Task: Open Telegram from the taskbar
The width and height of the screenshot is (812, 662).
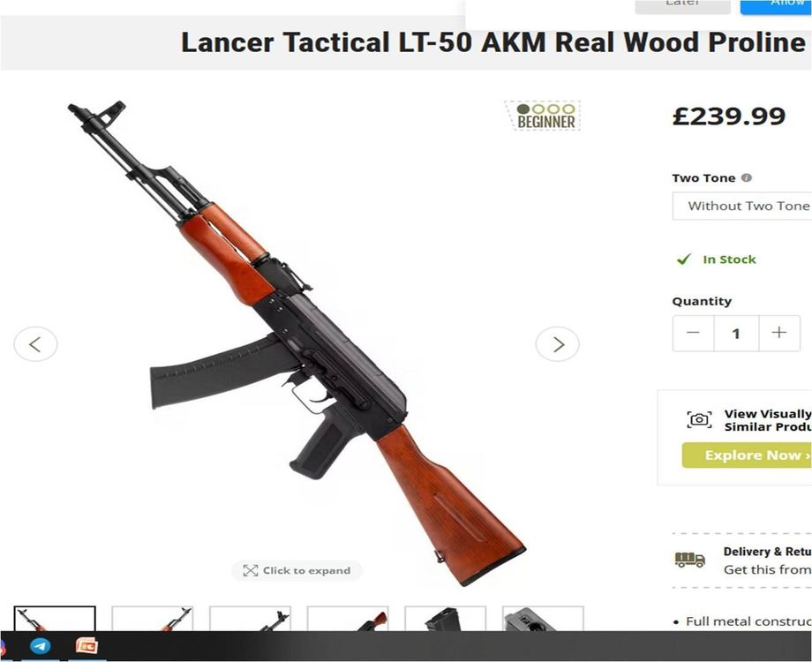Action: click(x=40, y=646)
